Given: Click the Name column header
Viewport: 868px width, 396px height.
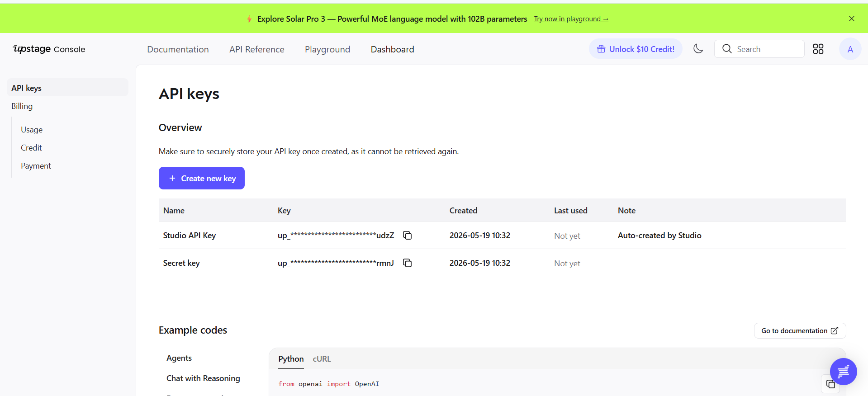Looking at the screenshot, I should [174, 211].
